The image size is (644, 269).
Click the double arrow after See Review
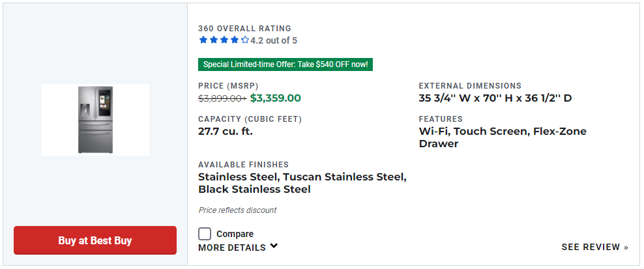tap(626, 248)
